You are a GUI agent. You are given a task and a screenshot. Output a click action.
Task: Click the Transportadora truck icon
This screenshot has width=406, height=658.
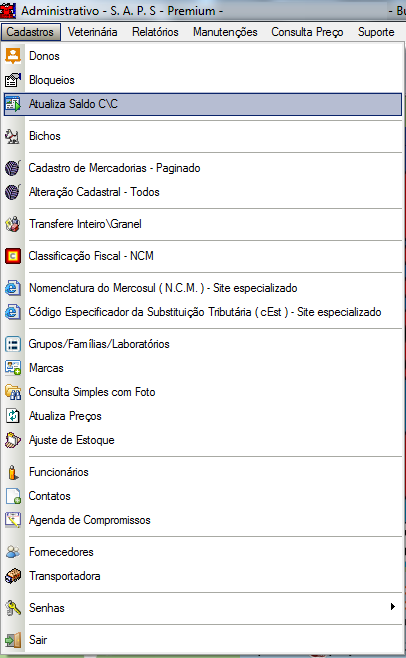13,576
